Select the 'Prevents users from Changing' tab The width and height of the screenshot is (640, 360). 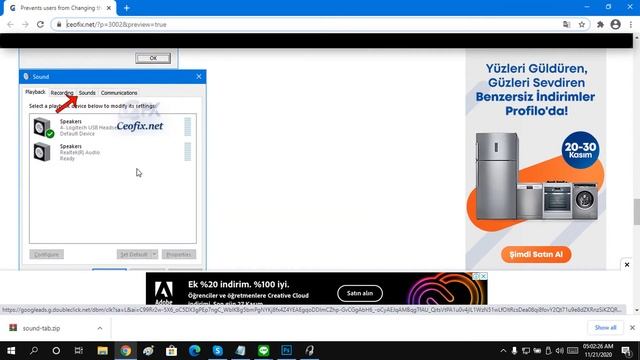pyautogui.click(x=60, y=8)
